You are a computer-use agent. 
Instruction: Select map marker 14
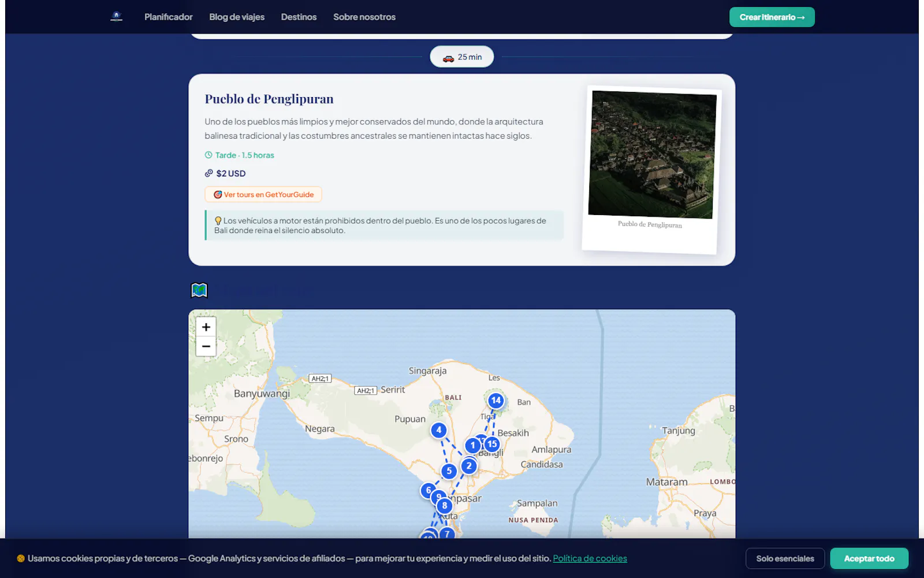[x=496, y=400]
